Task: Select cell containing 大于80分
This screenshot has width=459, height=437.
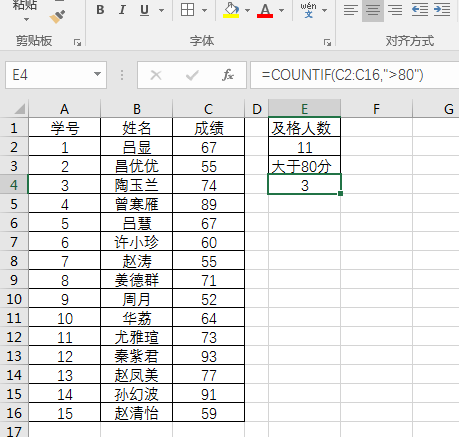Action: [x=304, y=166]
